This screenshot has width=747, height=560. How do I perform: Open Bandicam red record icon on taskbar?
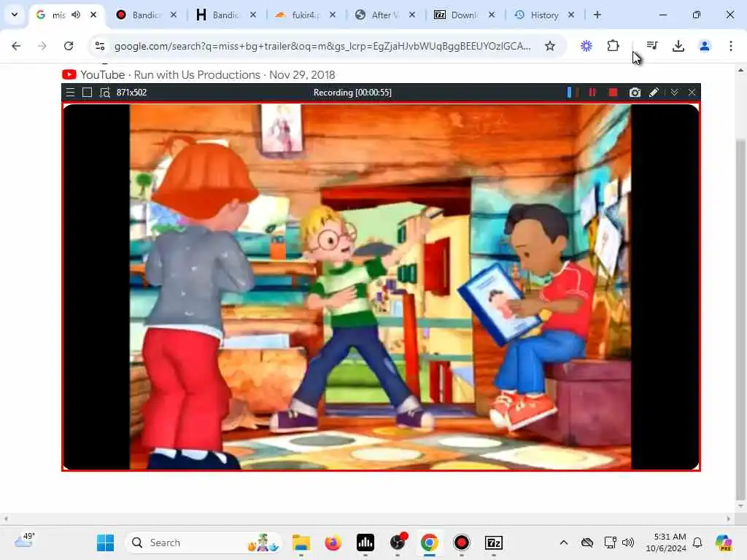(462, 542)
